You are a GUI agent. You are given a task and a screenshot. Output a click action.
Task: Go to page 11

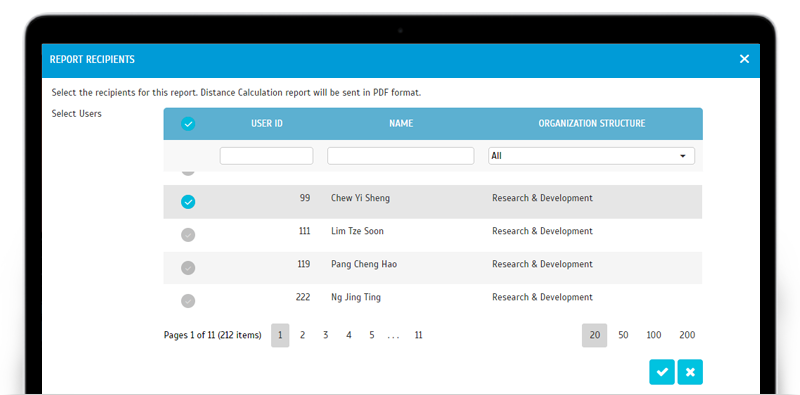tap(418, 335)
